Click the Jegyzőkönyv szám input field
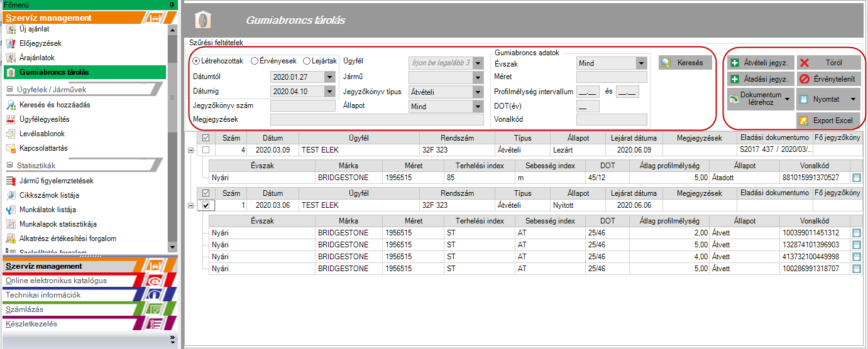Viewport: 868px width, 349px height. pyautogui.click(x=302, y=105)
